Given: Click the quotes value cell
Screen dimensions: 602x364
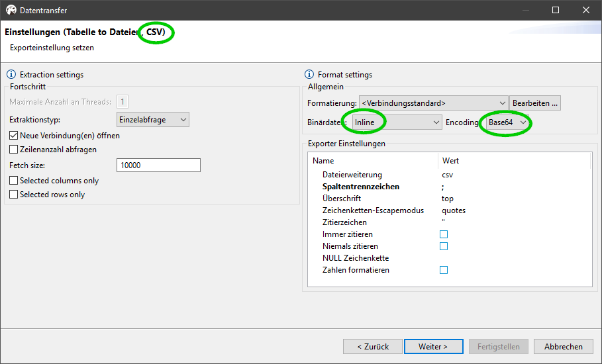Looking at the screenshot, I should click(x=454, y=210).
